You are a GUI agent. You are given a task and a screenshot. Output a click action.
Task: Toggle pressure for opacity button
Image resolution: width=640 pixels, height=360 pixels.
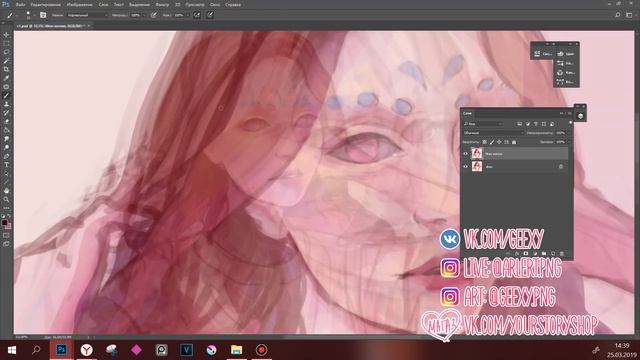154,15
